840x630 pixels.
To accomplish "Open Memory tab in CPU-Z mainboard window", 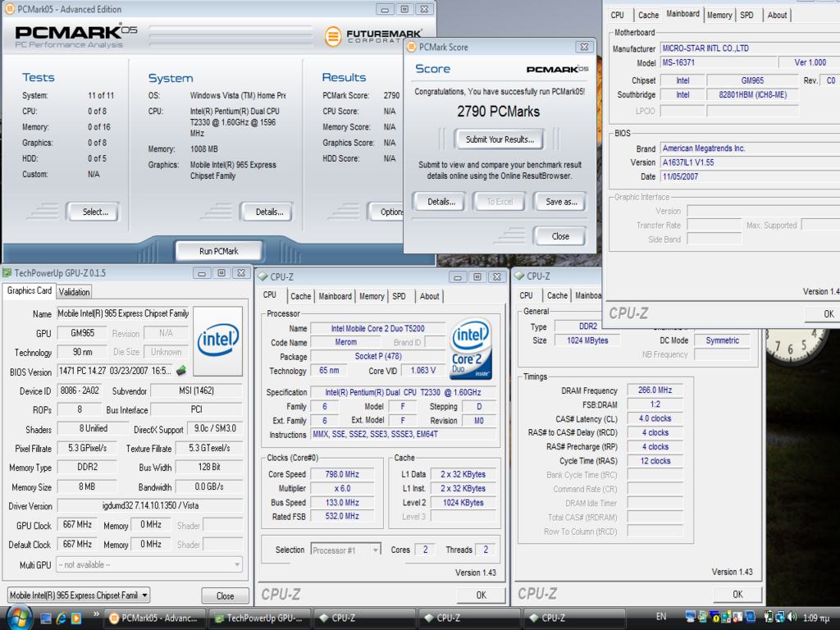I will (x=719, y=15).
